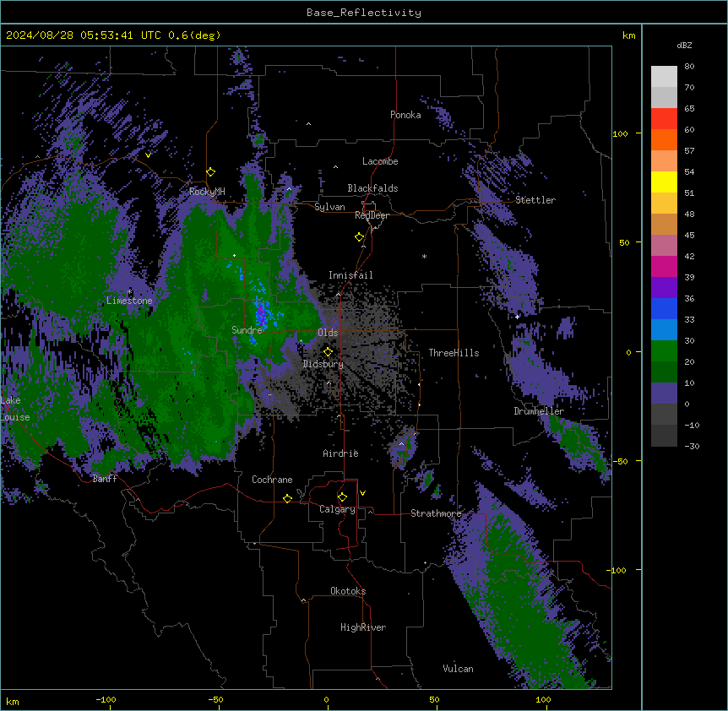Select the Innisfail city label
728x711 pixels.
350,275
